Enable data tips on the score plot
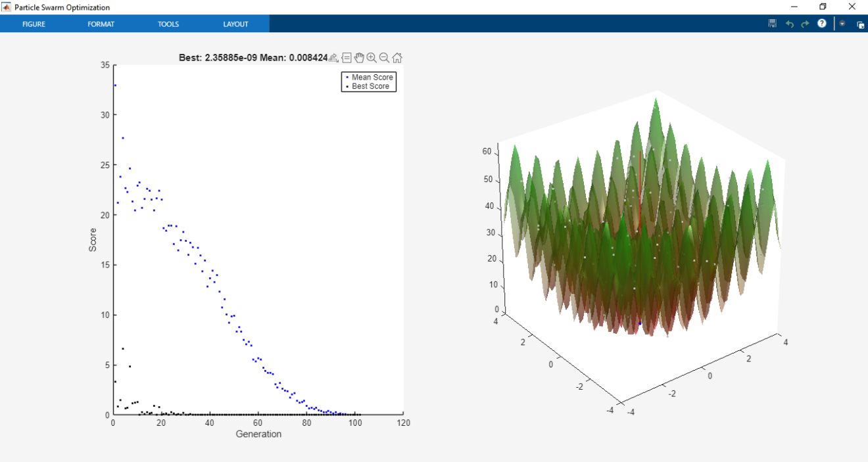 click(x=347, y=58)
